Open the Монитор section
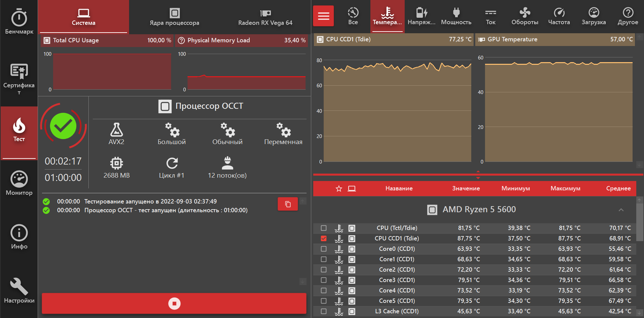The image size is (644, 318). [19, 183]
